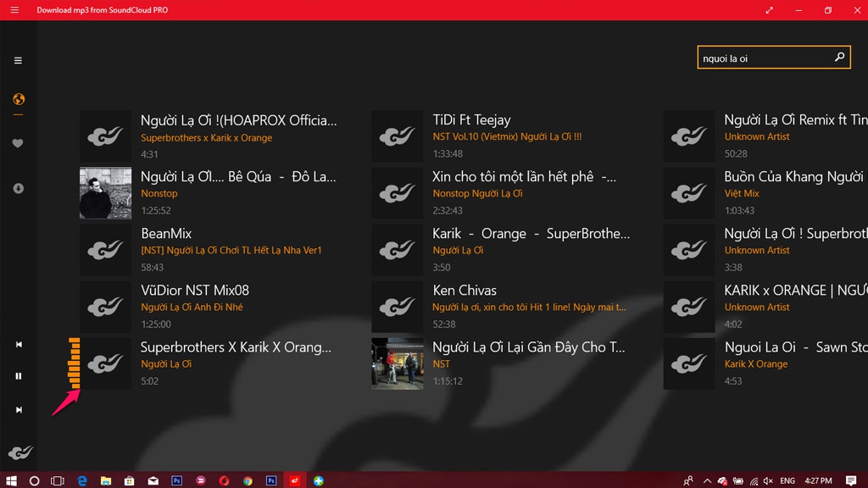Play Người Lạ Ơi !(HOAPROX Officia... track
The height and width of the screenshot is (488, 868).
238,120
